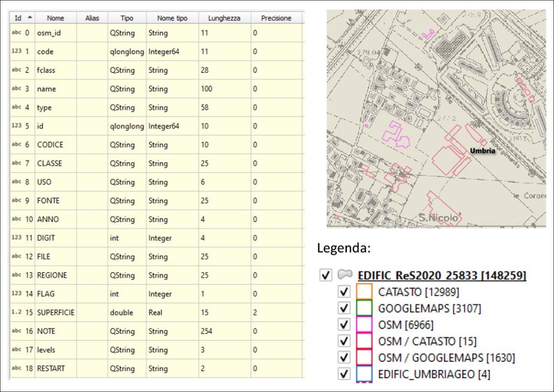Screen dimensions: 554x392
Task: Click the S.Nicolo label on the map
Action: click(439, 218)
